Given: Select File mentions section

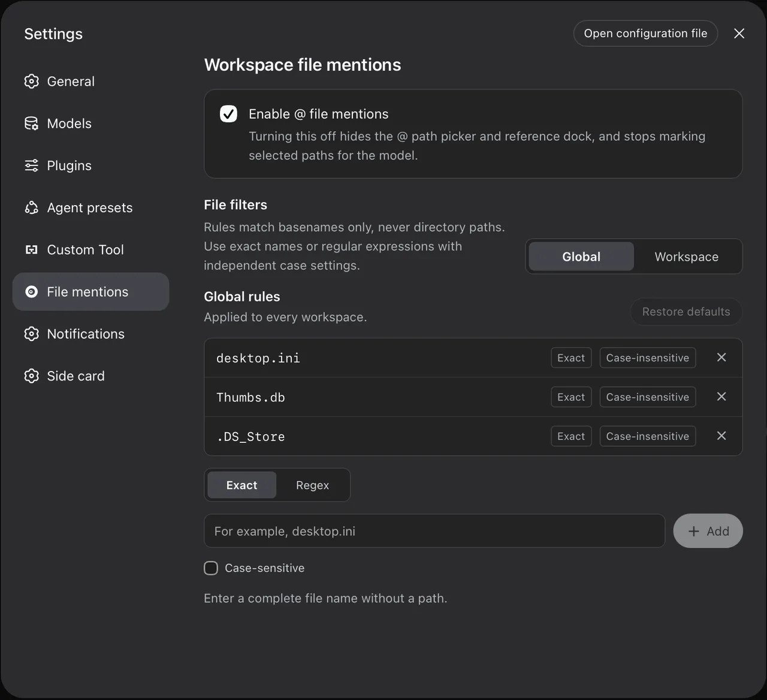Looking at the screenshot, I should click(90, 292).
